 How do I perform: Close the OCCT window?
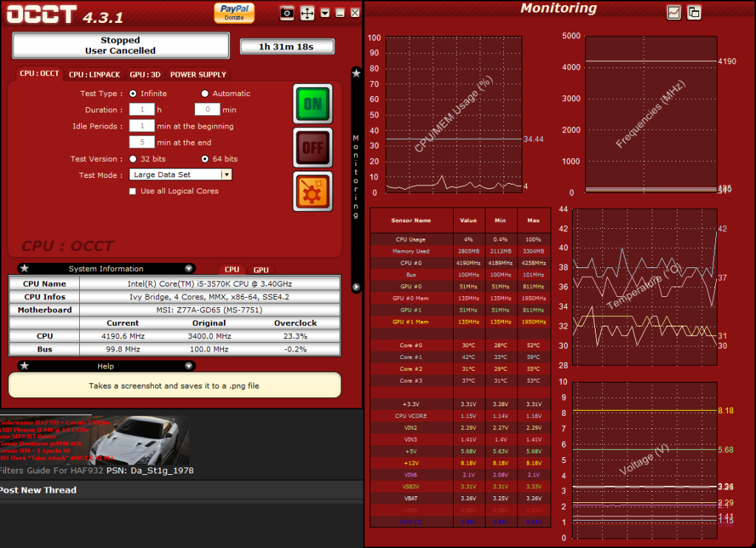pos(355,13)
